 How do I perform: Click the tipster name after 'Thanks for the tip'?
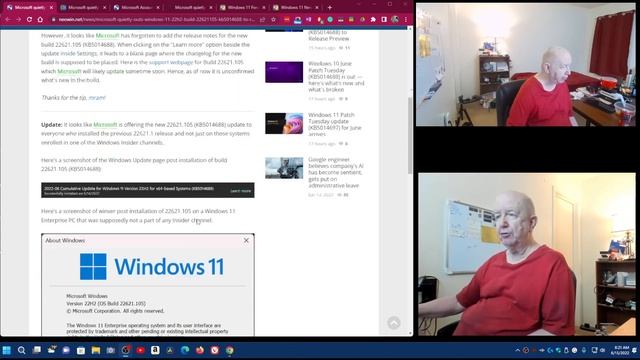(x=97, y=98)
